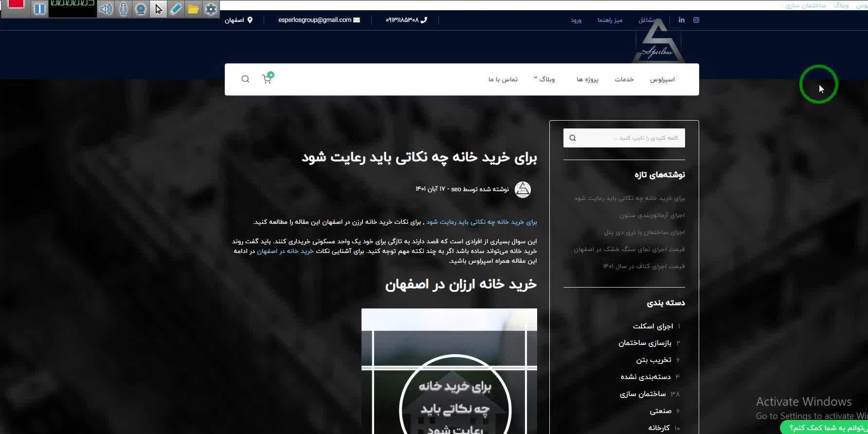Click the heading خرید خانه ارزان در اصفهان

coord(461,284)
